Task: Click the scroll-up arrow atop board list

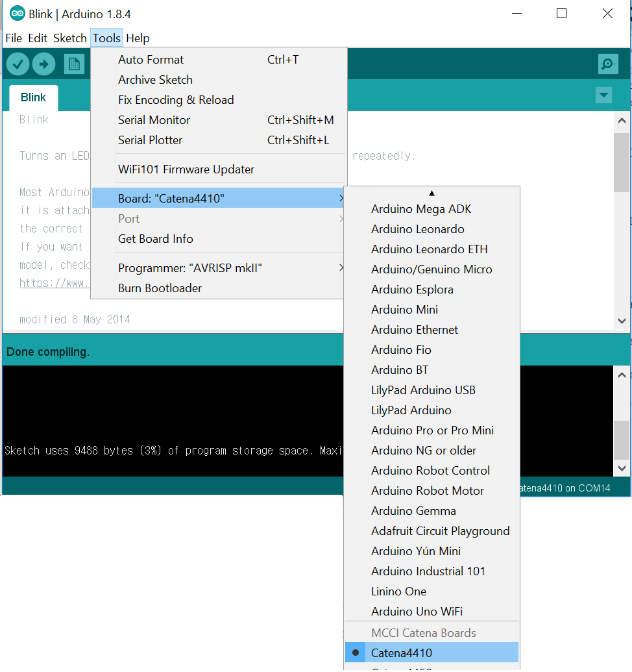Action: click(x=431, y=193)
